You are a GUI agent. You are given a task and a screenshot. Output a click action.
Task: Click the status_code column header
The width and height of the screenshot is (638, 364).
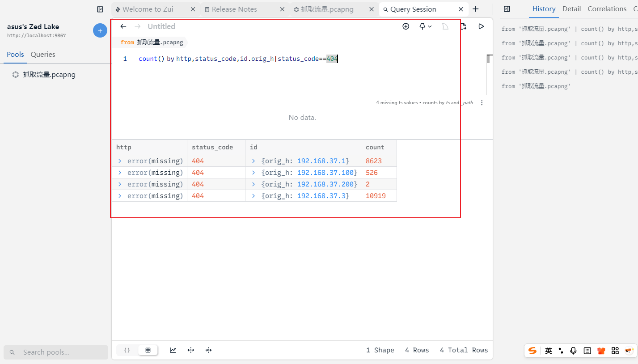(x=216, y=147)
